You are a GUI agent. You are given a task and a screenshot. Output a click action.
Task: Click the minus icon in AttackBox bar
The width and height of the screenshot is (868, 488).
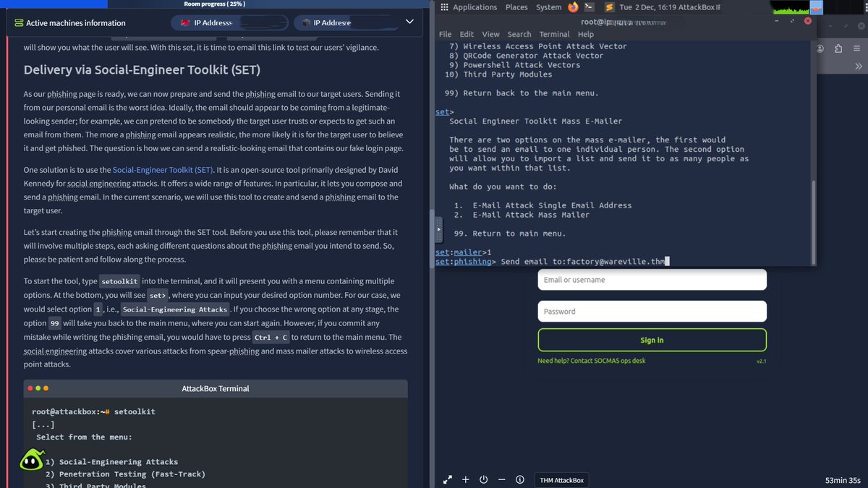pyautogui.click(x=501, y=479)
